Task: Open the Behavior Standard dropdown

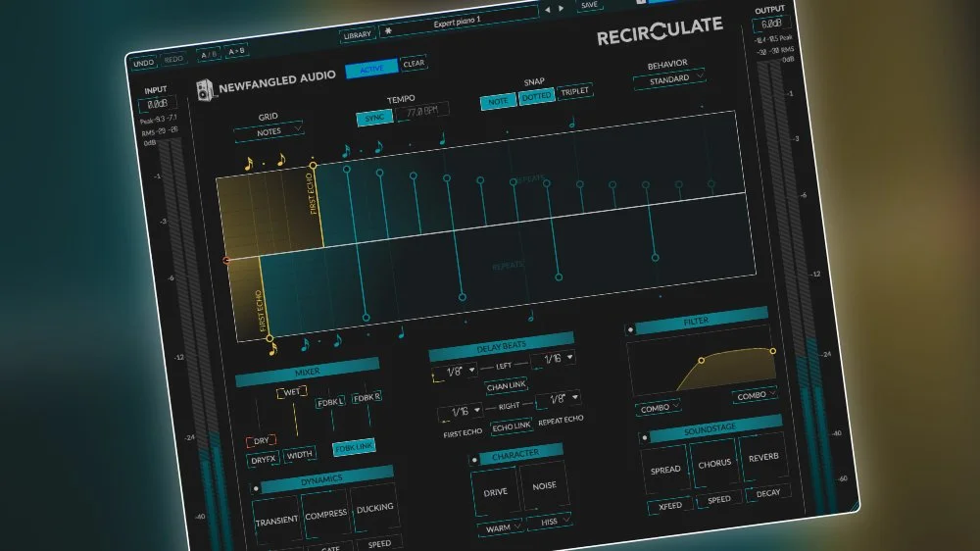Action: tap(669, 80)
